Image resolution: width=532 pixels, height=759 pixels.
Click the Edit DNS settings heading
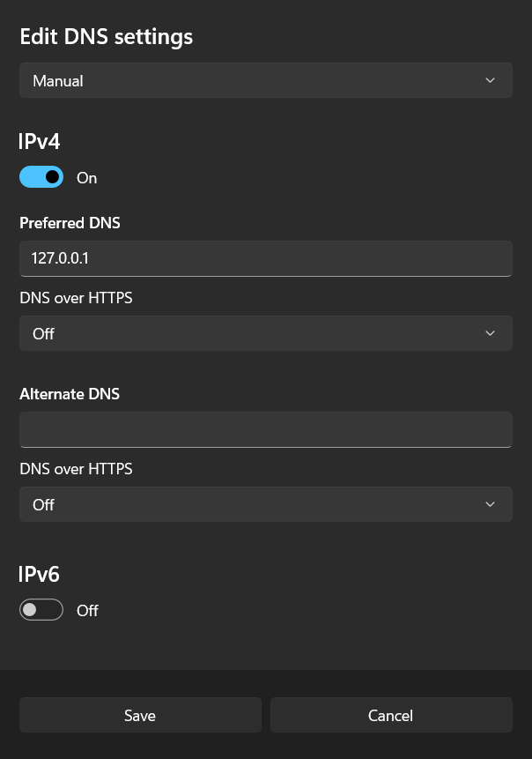point(106,37)
